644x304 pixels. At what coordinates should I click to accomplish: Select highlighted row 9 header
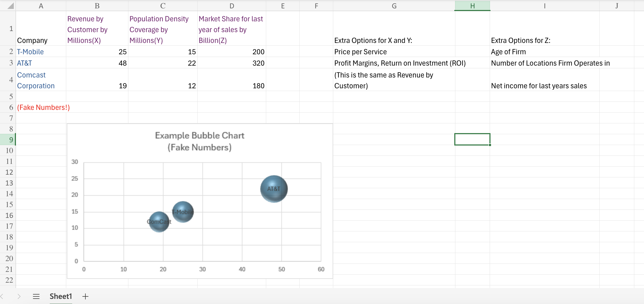coord(8,140)
